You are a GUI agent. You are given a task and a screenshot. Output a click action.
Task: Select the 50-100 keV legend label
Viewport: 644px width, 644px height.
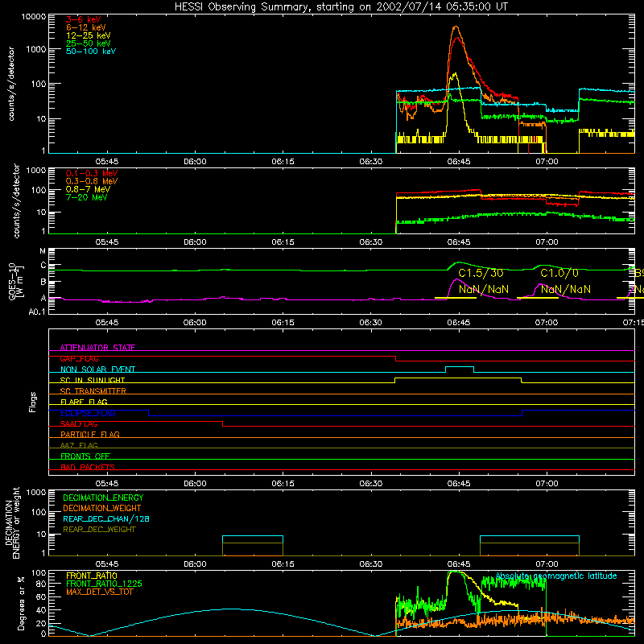point(91,52)
